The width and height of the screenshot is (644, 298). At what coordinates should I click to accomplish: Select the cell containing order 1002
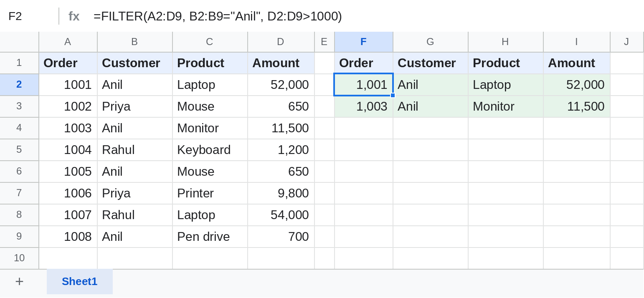pos(68,106)
